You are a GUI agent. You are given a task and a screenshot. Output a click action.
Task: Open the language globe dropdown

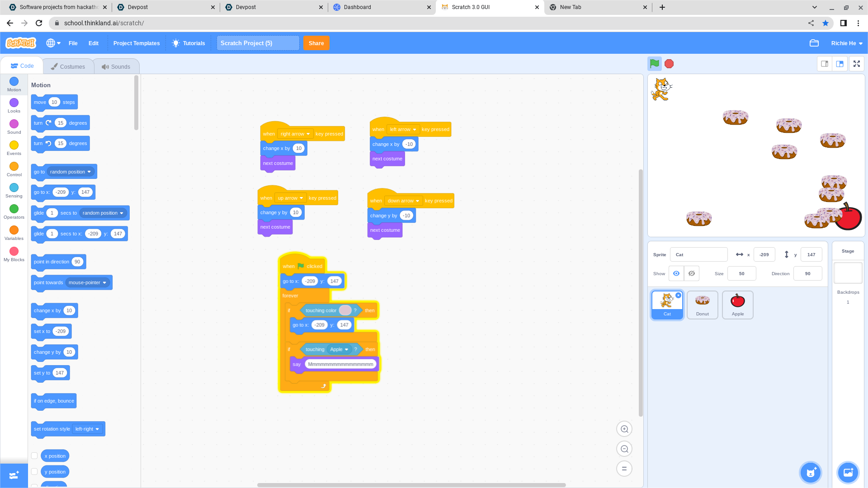[x=53, y=43]
